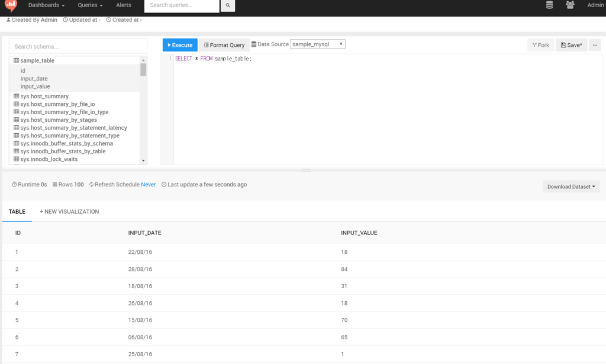The image size is (606, 364).
Task: Sort by the INPUT_VALUE column header
Action: [359, 233]
